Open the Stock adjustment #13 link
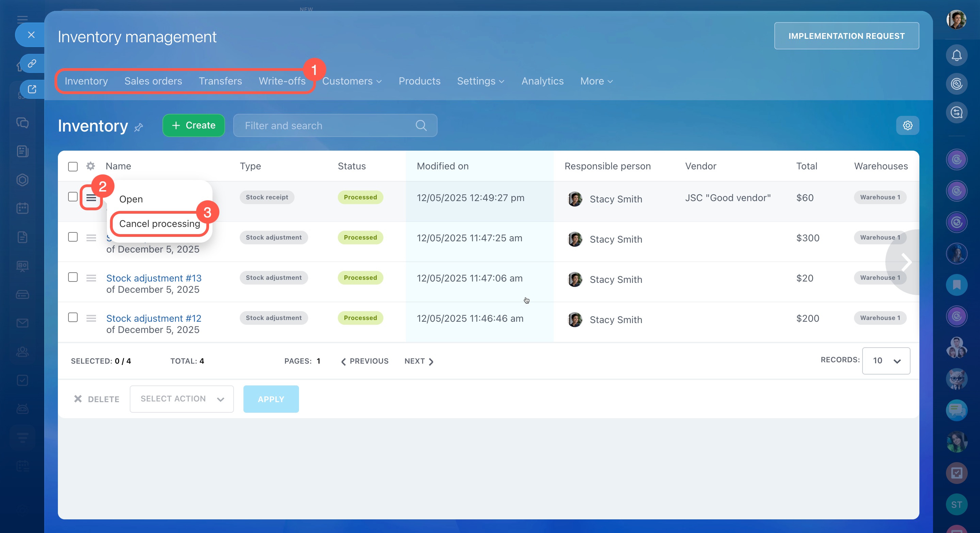Screen dimensions: 980x533 (x=154, y=278)
